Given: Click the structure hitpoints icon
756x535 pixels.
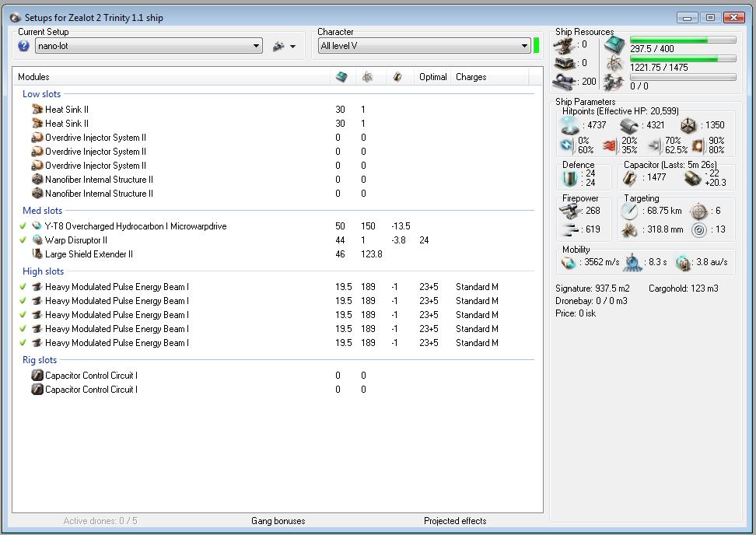Looking at the screenshot, I should (688, 126).
